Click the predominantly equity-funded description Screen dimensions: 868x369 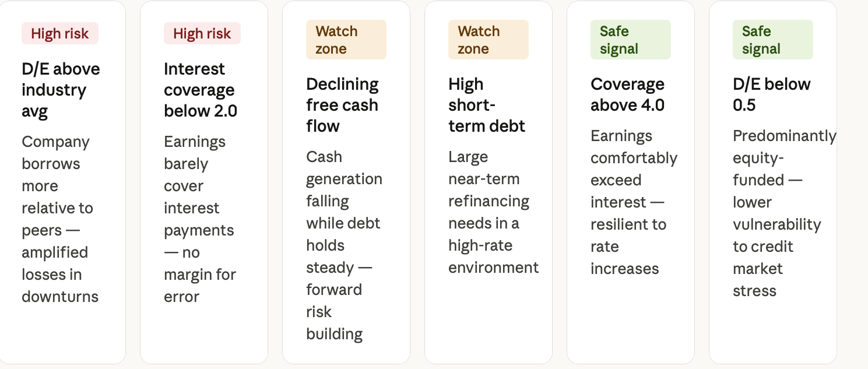(x=785, y=213)
